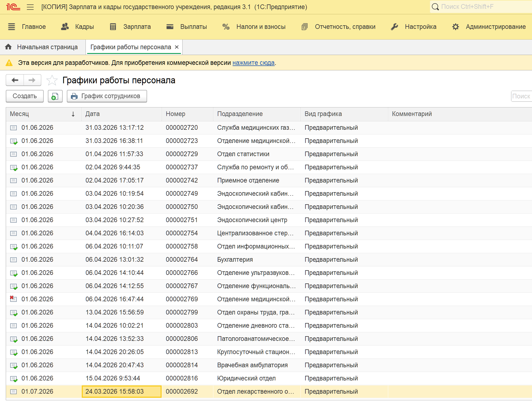Click posted document icon of row 000002758

coord(13,247)
